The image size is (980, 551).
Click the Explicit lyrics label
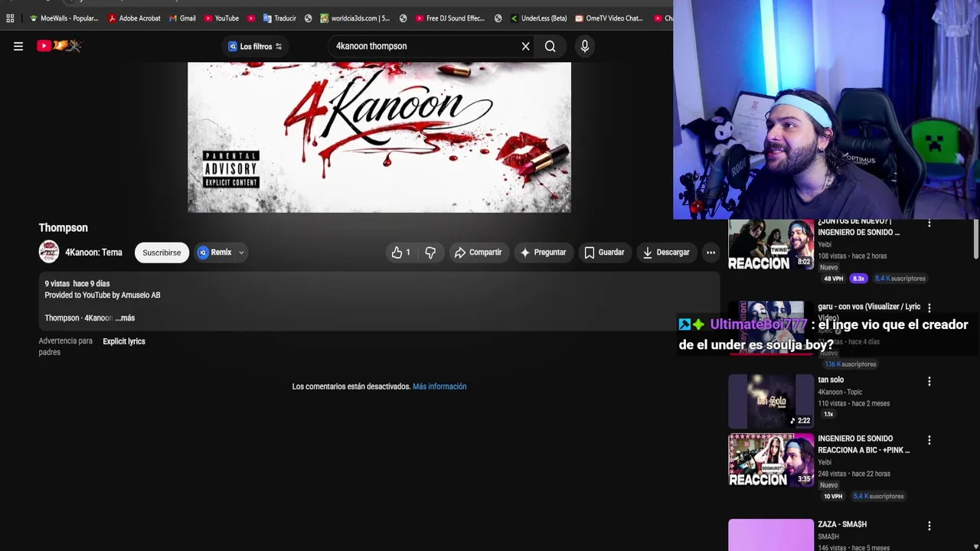[124, 341]
